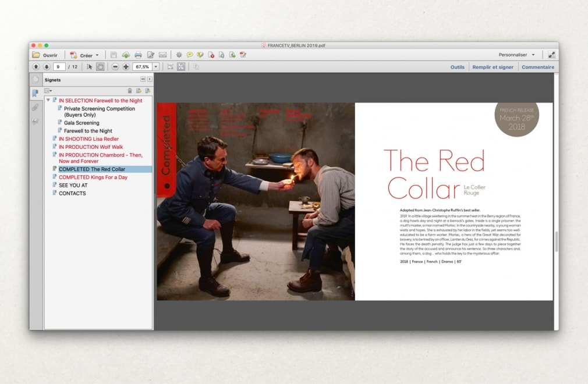Jump to COMPLETED Kings For a Day bookmark
This screenshot has height=384, width=588.
click(93, 177)
